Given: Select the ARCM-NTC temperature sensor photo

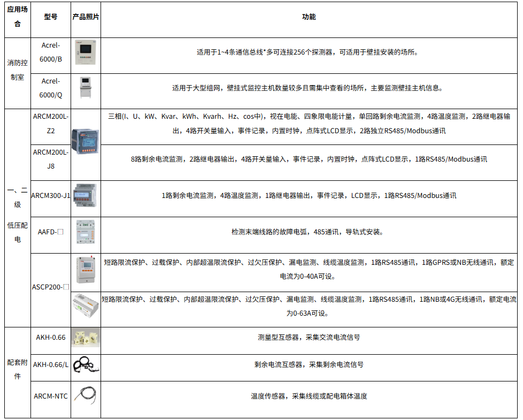Looking at the screenshot, I should [86, 396].
